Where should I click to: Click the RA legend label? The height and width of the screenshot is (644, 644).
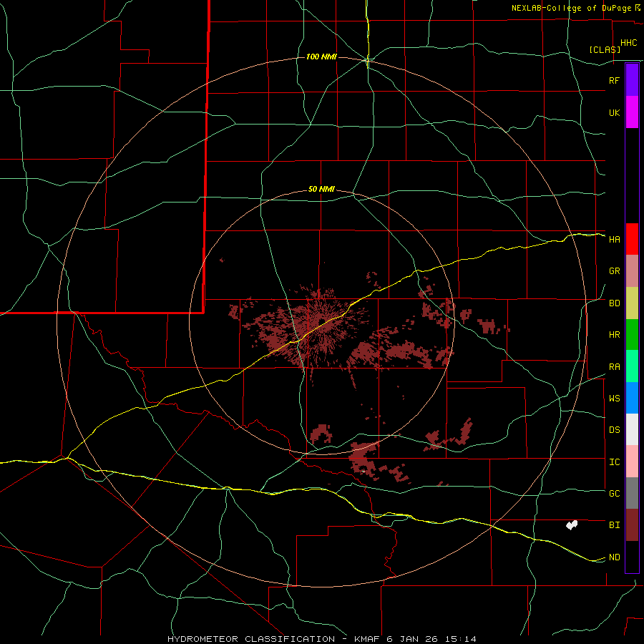(614, 367)
